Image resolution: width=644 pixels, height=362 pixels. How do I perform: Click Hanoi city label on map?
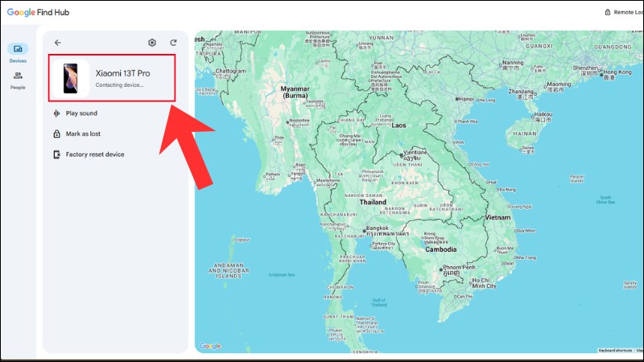coord(466,99)
